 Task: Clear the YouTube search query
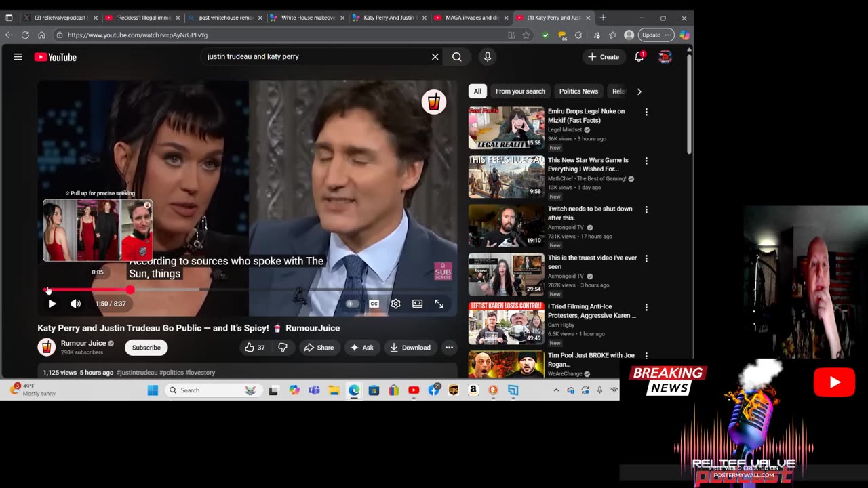tap(435, 57)
